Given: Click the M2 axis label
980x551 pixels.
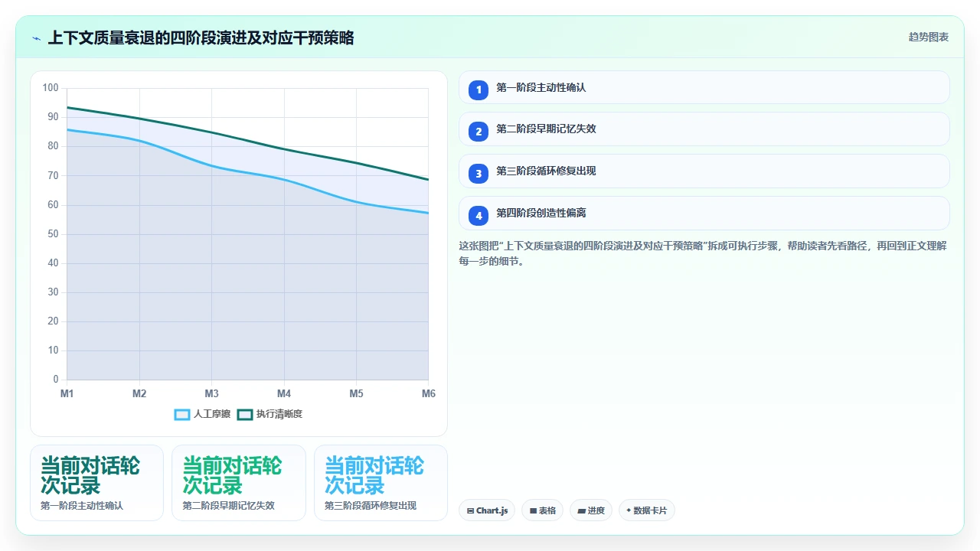Looking at the screenshot, I should pos(139,393).
